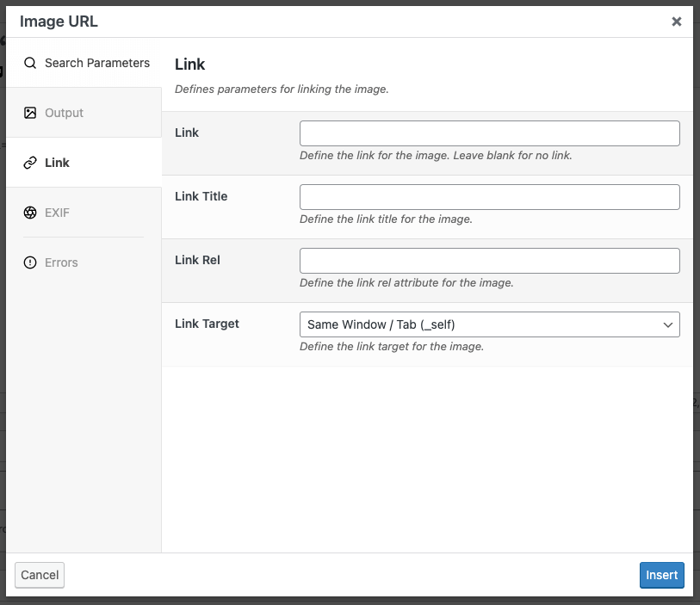Click the large 'Link' section heading
700x605 pixels.
click(x=189, y=65)
